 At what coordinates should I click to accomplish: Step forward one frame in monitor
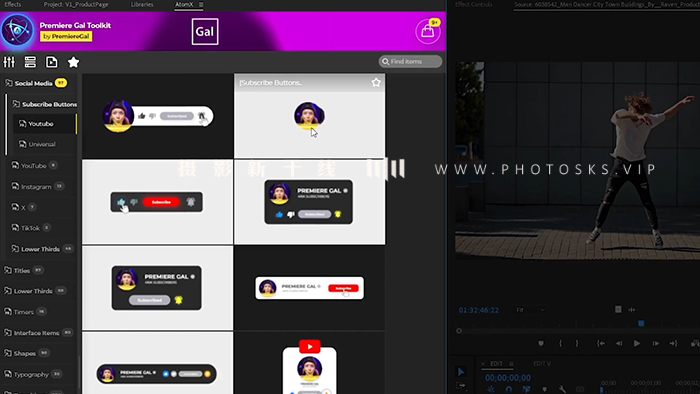tap(655, 343)
